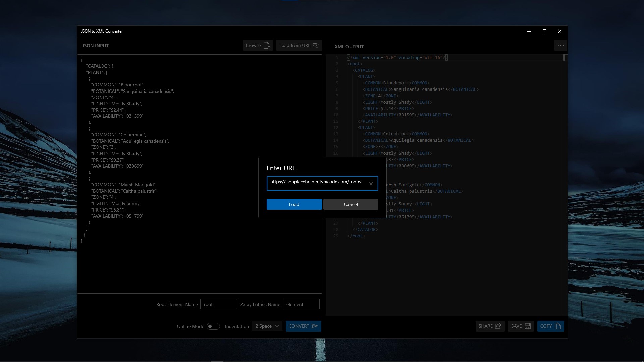
Task: Click the Load from URL link icon
Action: click(316, 45)
